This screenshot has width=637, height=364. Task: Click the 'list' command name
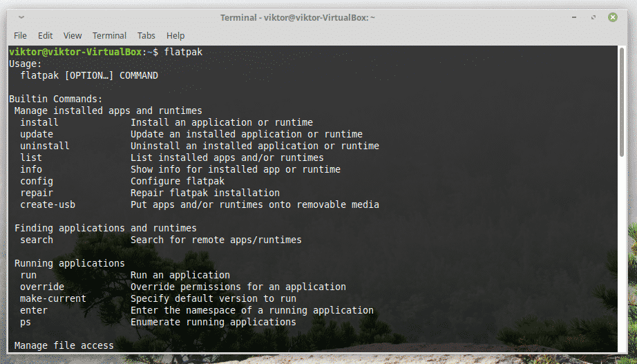tap(31, 157)
